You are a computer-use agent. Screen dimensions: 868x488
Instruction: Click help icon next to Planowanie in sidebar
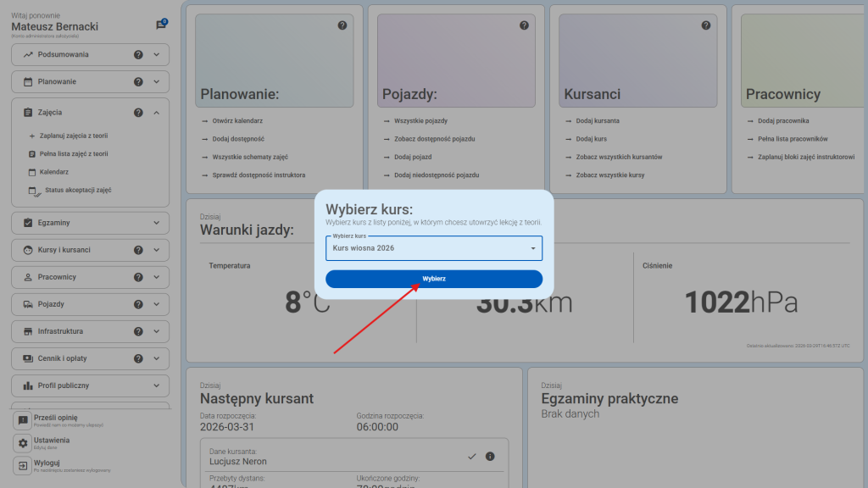tap(138, 82)
